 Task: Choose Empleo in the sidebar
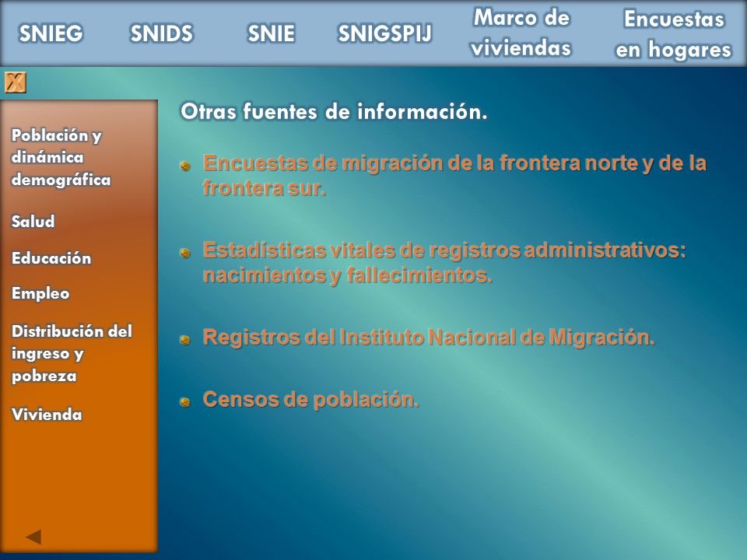40,294
